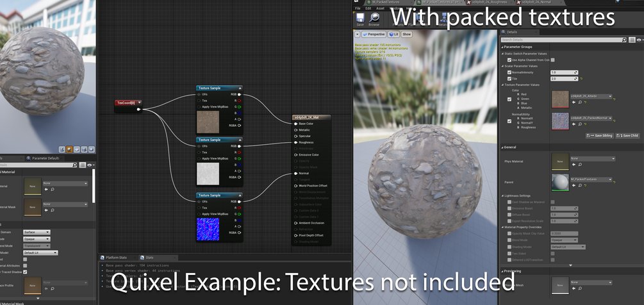Click property matrix grid icon in right Details
644x305 pixels.
click(x=632, y=40)
